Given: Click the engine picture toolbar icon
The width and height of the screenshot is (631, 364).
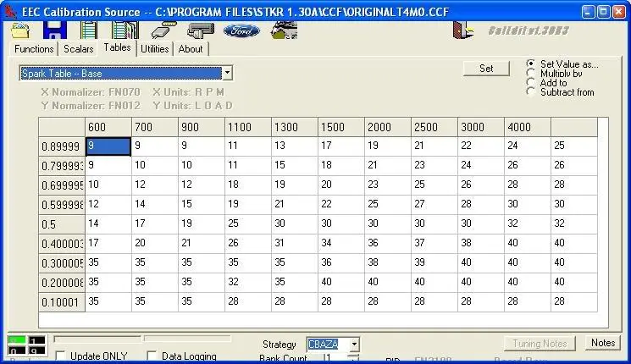Looking at the screenshot, I should (x=284, y=30).
